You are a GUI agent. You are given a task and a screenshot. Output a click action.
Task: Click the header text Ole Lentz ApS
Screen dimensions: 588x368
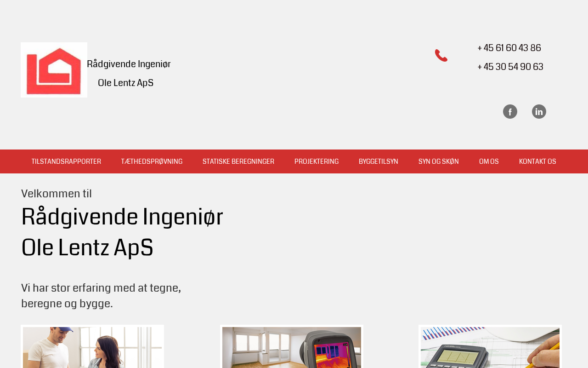125,83
